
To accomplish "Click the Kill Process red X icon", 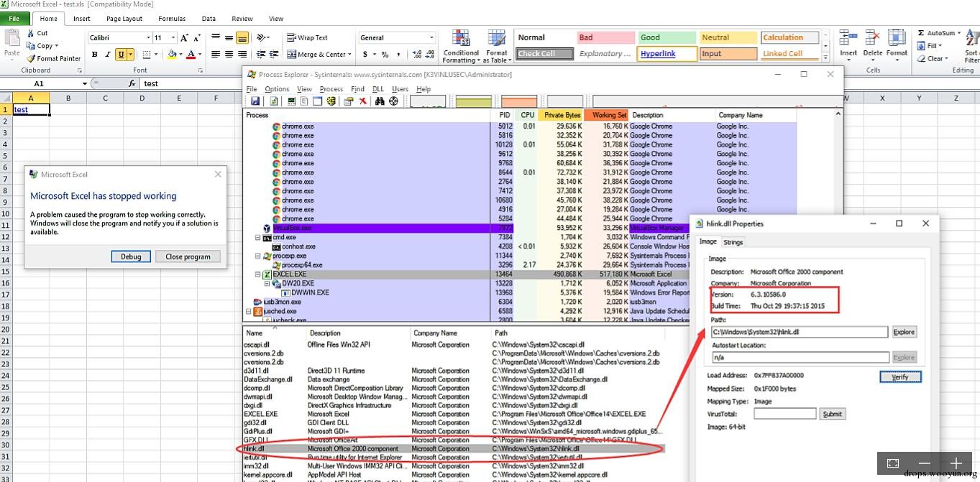I will coord(363,101).
